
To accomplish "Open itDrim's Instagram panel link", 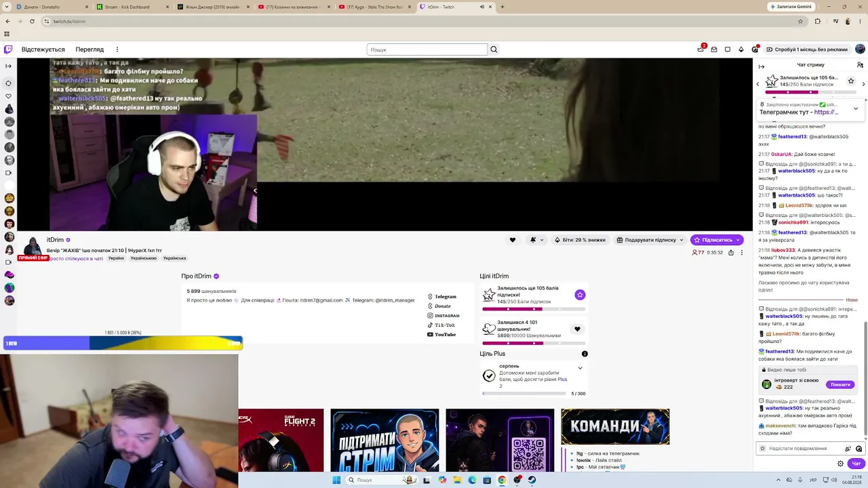I will point(443,316).
